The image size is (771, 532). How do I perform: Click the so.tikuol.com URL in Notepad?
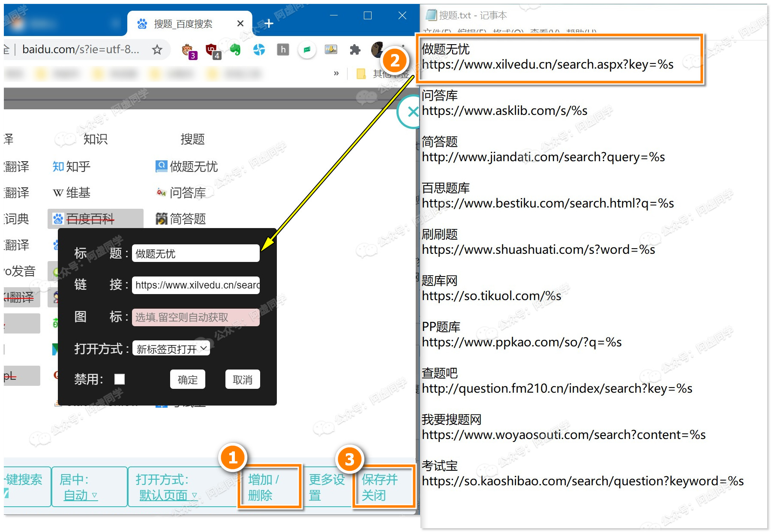(492, 296)
